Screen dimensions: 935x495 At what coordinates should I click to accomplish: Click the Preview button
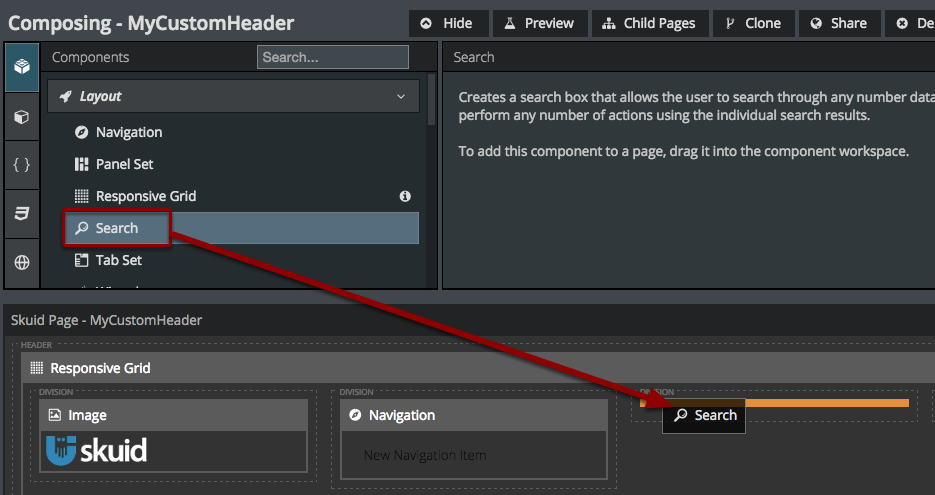click(539, 23)
